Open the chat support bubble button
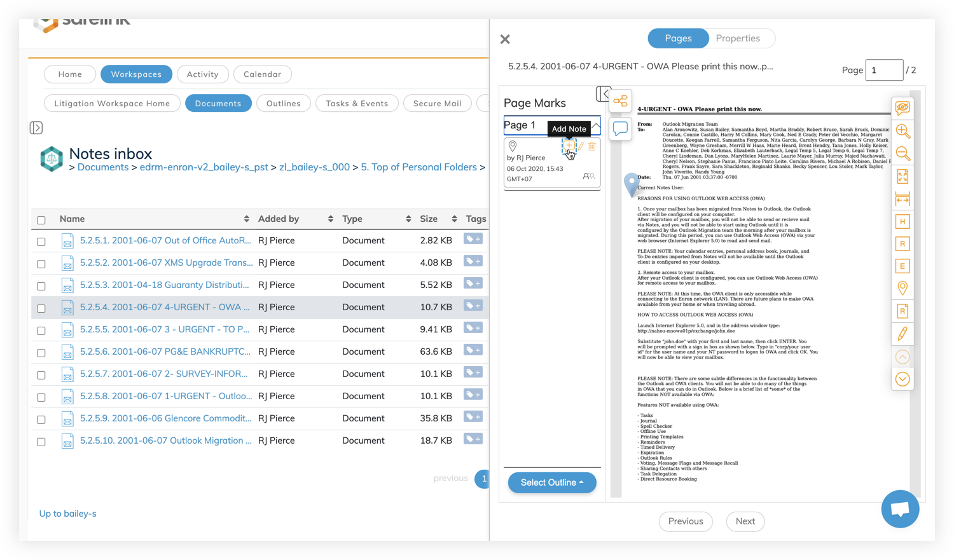The height and width of the screenshot is (560, 954). (x=900, y=509)
